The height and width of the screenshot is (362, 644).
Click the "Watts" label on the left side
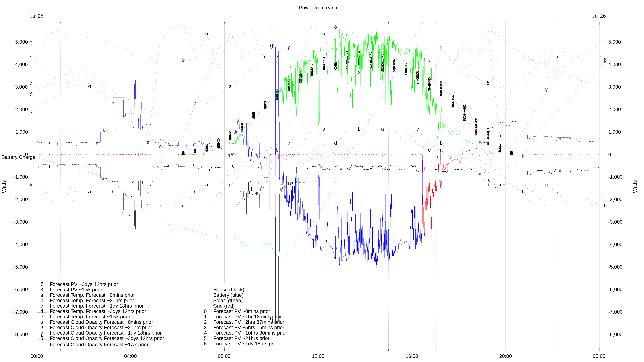pyautogui.click(x=4, y=186)
